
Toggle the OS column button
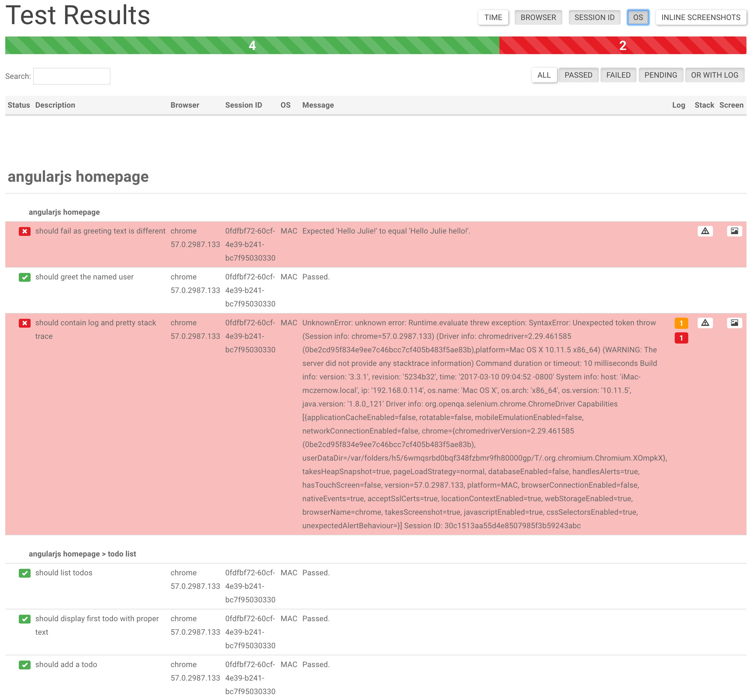638,17
